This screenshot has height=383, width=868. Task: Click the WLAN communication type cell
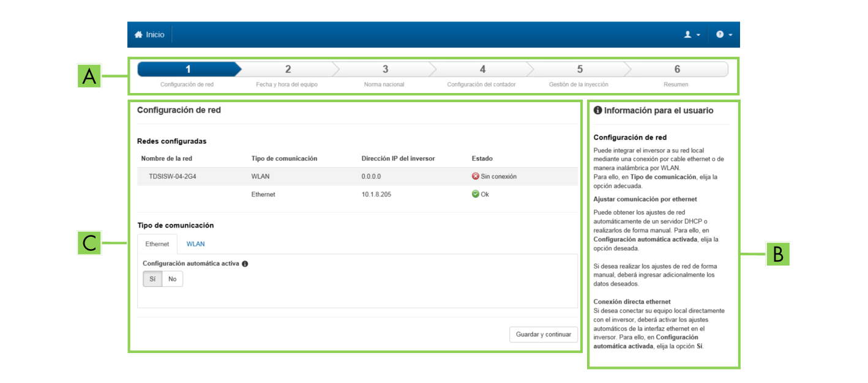point(260,176)
